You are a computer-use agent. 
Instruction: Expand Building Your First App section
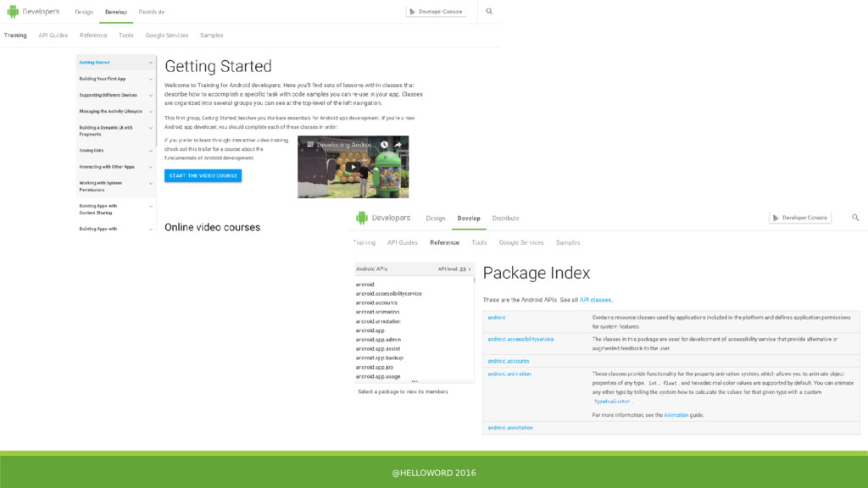(151, 79)
